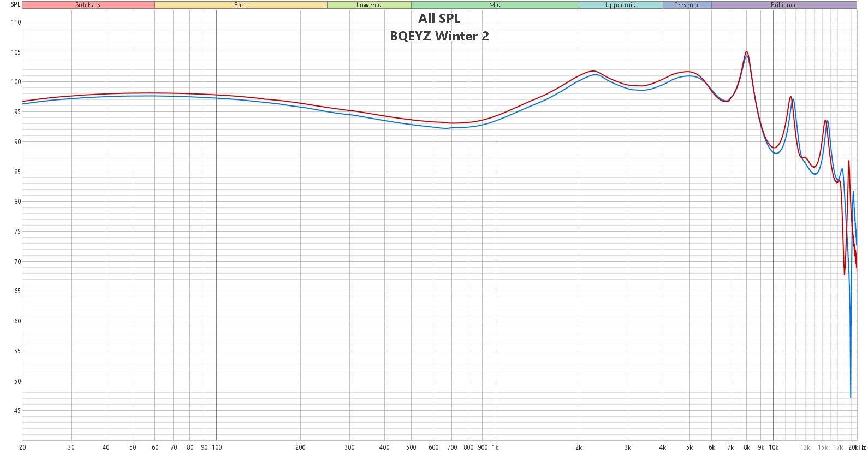
Task: Click the 10k frequency axis label
Action: point(774,447)
